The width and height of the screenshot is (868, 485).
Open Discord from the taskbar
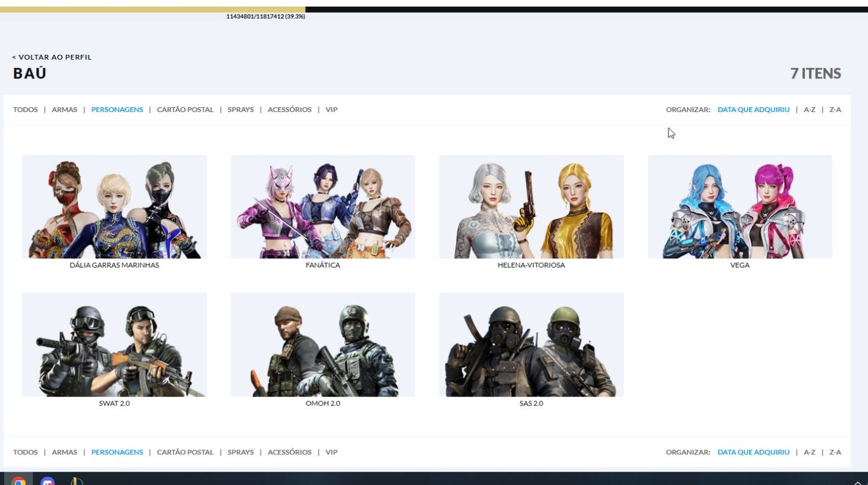pyautogui.click(x=48, y=481)
